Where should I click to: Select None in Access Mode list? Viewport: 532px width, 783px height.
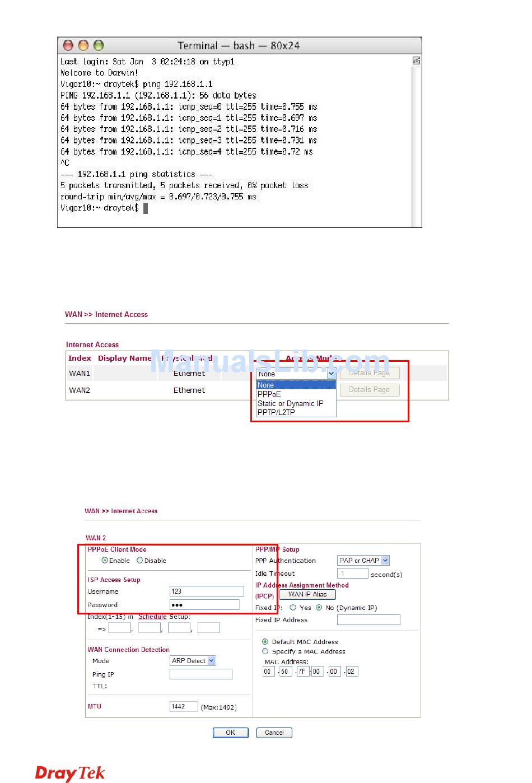[296, 385]
